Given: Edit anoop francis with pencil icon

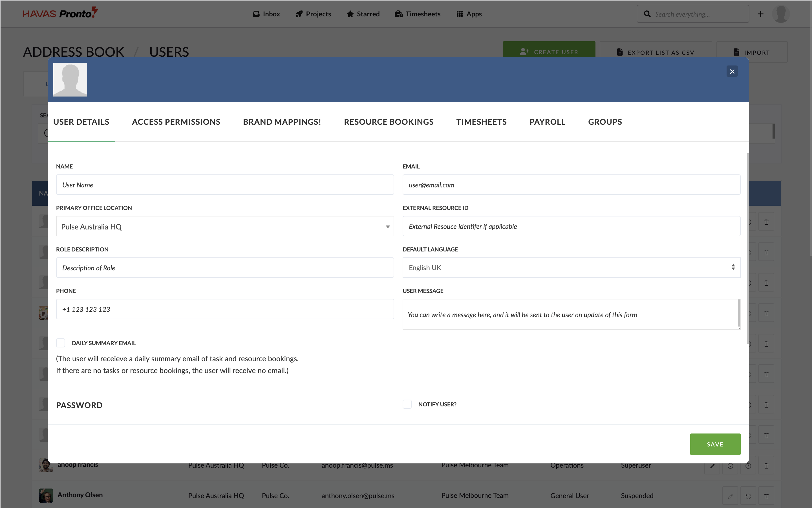Looking at the screenshot, I should [712, 466].
